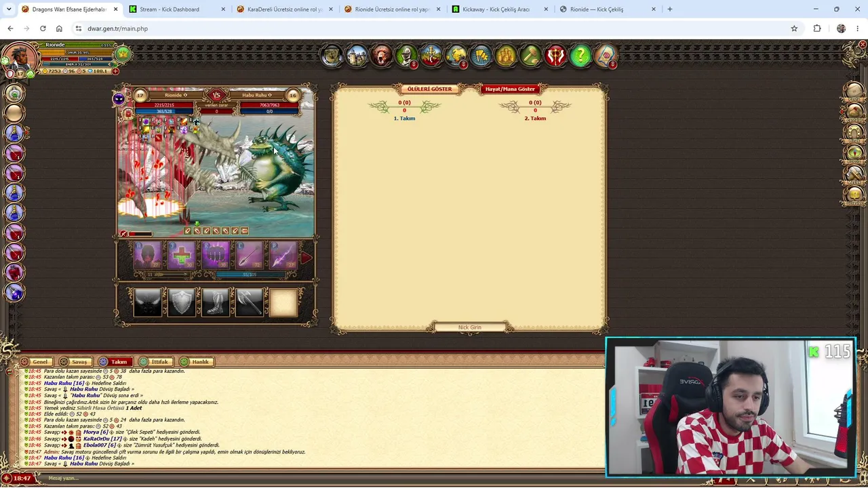Switch to the Savaş chat tab
The width and height of the screenshot is (868, 488).
(x=75, y=362)
